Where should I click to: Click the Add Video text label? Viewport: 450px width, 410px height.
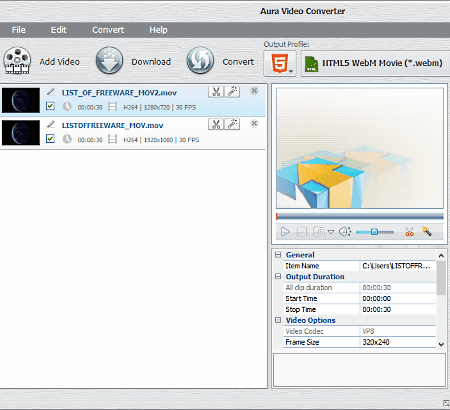pyautogui.click(x=60, y=62)
